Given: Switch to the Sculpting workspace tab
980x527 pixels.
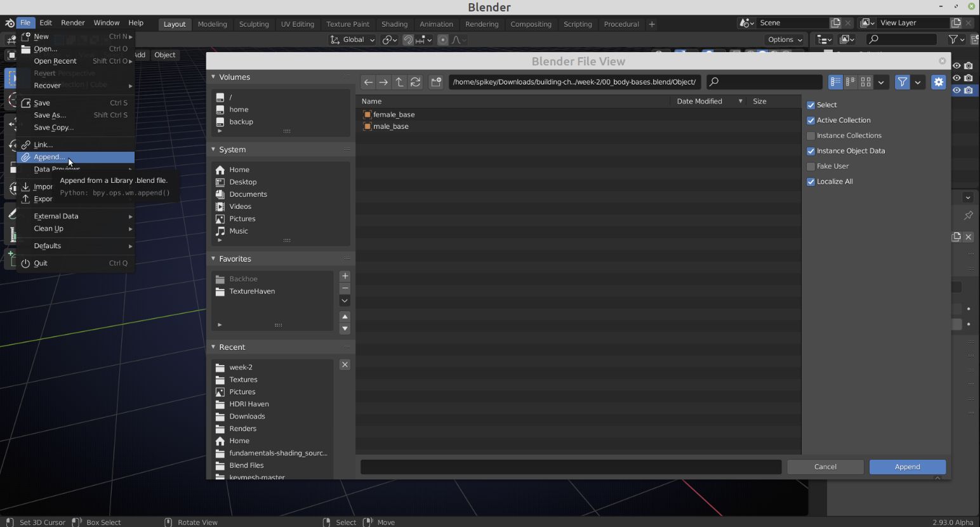Looking at the screenshot, I should click(x=254, y=24).
